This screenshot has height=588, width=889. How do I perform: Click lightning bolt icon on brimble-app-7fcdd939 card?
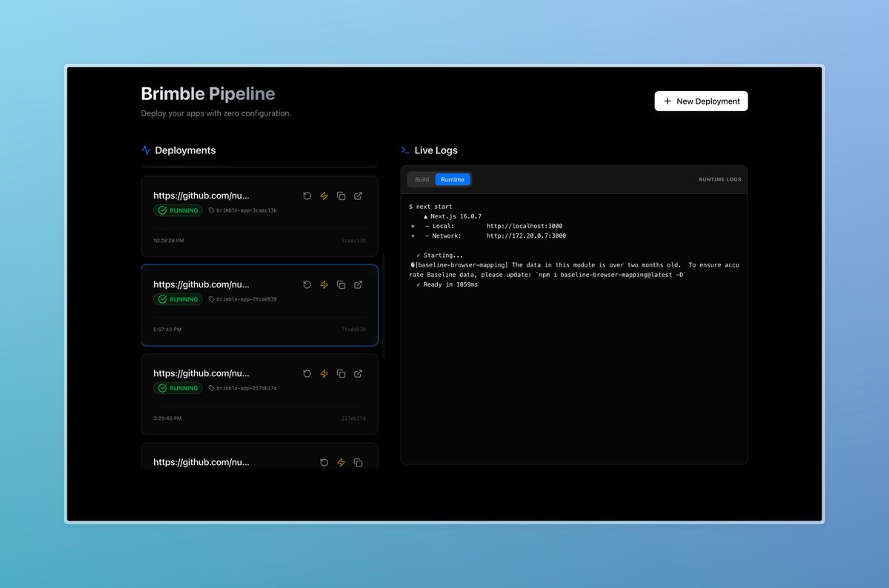pos(324,284)
